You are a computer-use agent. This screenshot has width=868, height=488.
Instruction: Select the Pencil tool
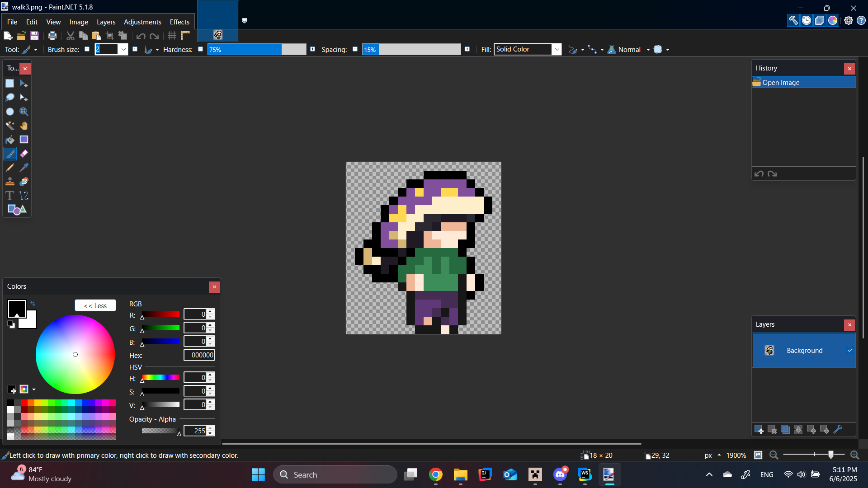[x=10, y=168]
